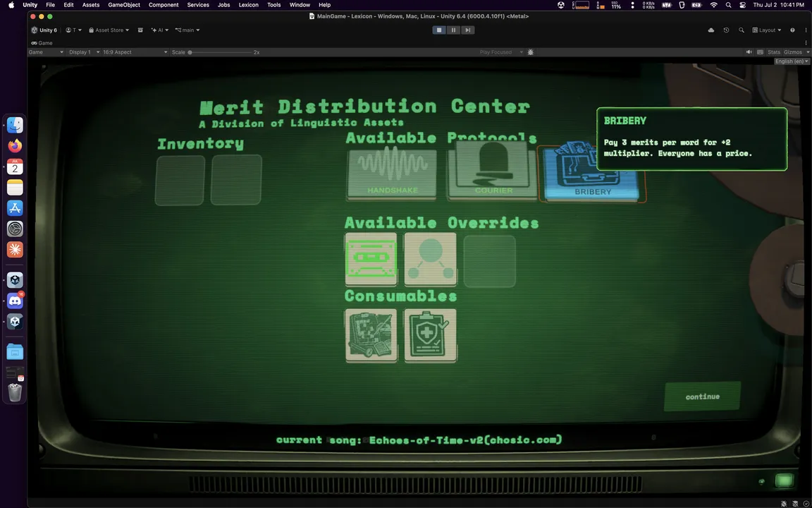Click the first empty Inventory slot

180,180
